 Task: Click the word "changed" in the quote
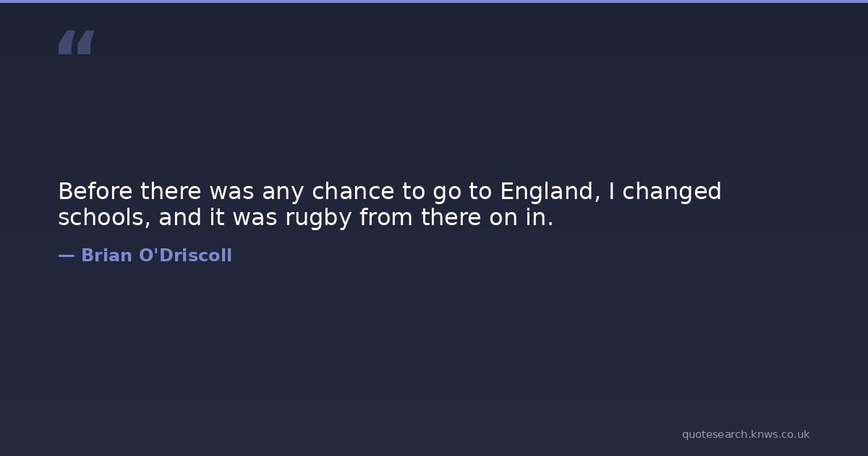tap(671, 192)
